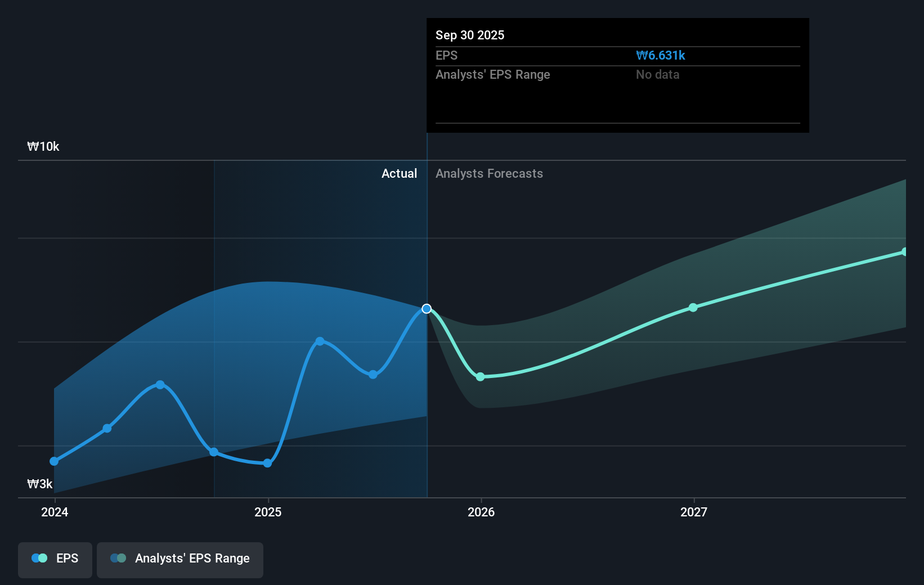Click the forecast EPS point at start of 2027
Viewport: 924px width, 585px height.
(x=693, y=308)
